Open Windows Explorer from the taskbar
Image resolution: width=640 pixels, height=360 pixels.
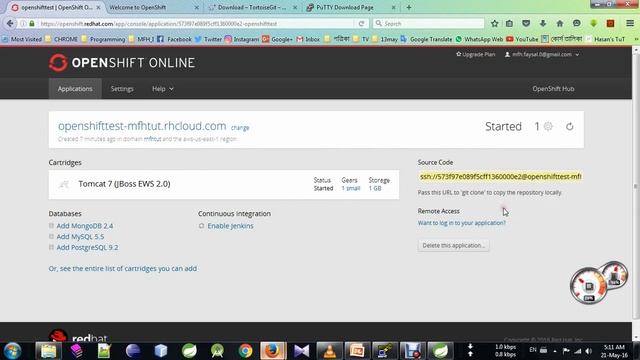click(x=48, y=351)
